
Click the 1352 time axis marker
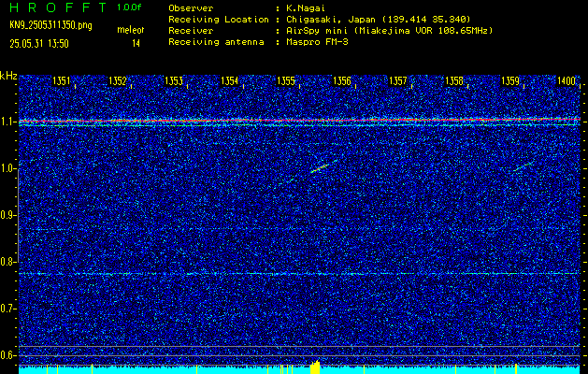point(118,81)
